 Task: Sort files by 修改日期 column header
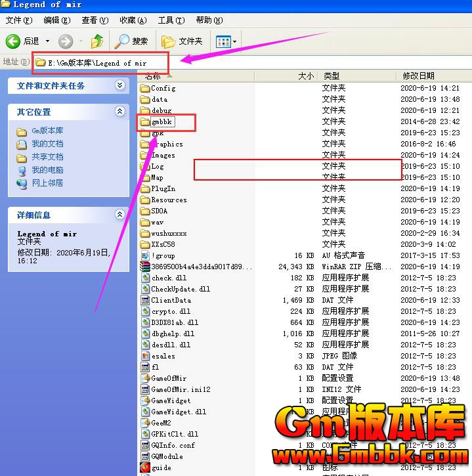coord(419,76)
